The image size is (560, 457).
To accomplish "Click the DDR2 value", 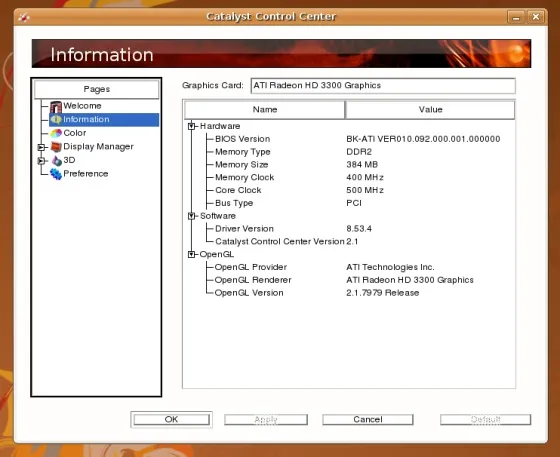I will point(359,152).
